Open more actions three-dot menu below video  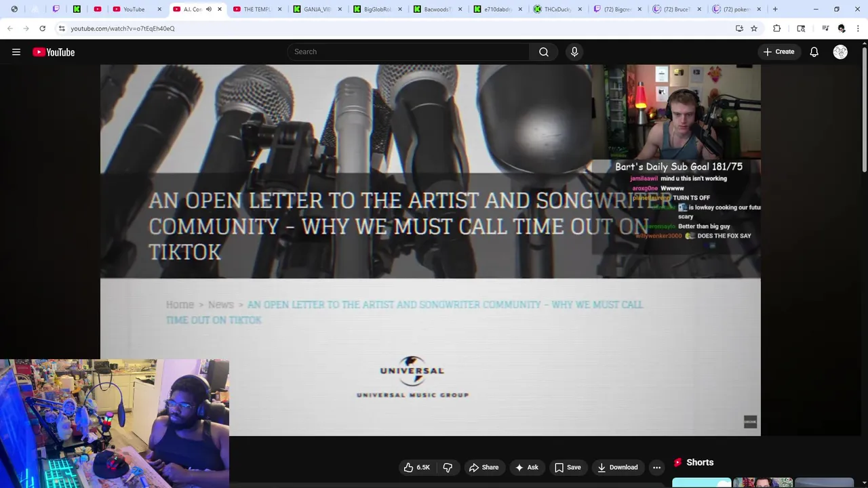(656, 468)
